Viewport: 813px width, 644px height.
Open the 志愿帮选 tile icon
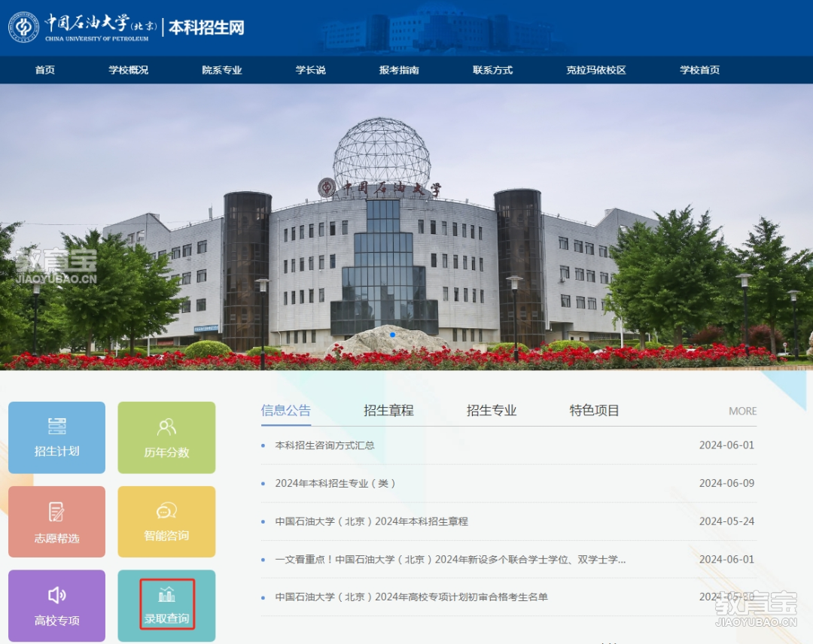click(x=56, y=512)
